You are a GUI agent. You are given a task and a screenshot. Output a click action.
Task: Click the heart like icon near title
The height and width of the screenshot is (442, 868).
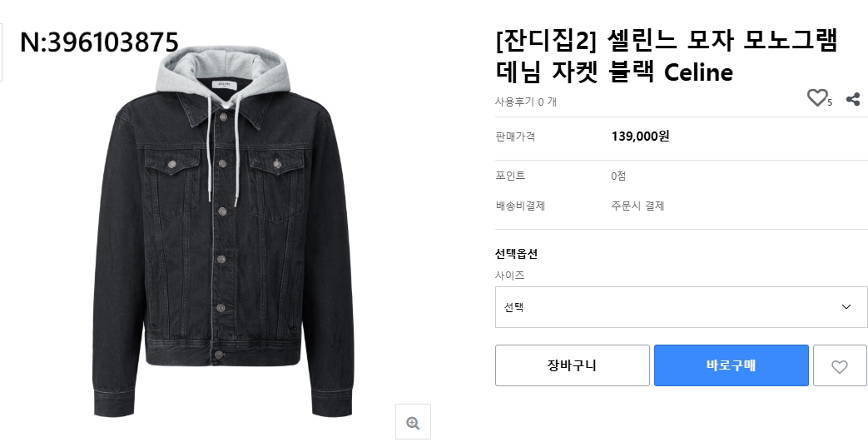click(817, 98)
